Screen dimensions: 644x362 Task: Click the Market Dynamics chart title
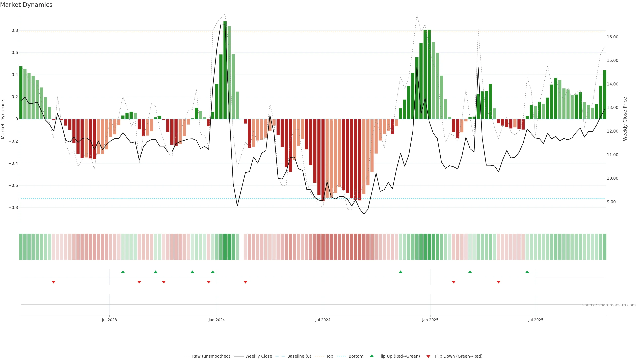26,5
